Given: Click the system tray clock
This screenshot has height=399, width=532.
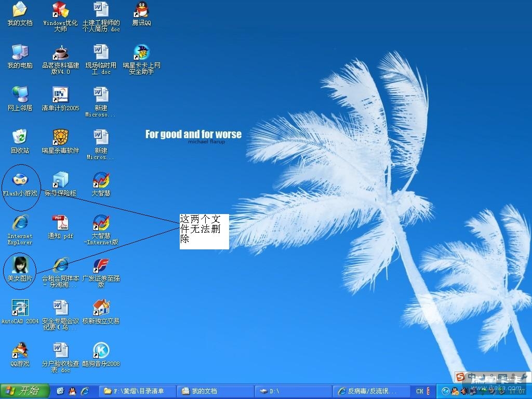Looking at the screenshot, I should point(517,391).
